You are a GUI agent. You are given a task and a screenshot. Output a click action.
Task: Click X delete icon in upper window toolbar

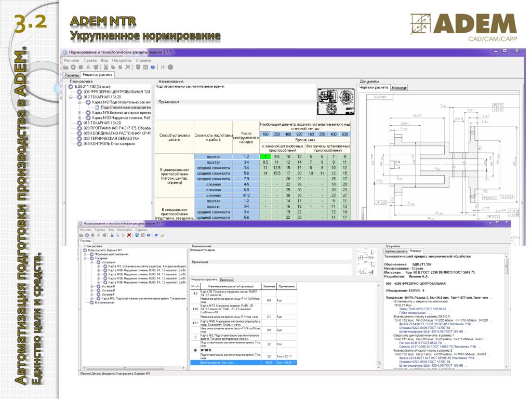pos(128,67)
